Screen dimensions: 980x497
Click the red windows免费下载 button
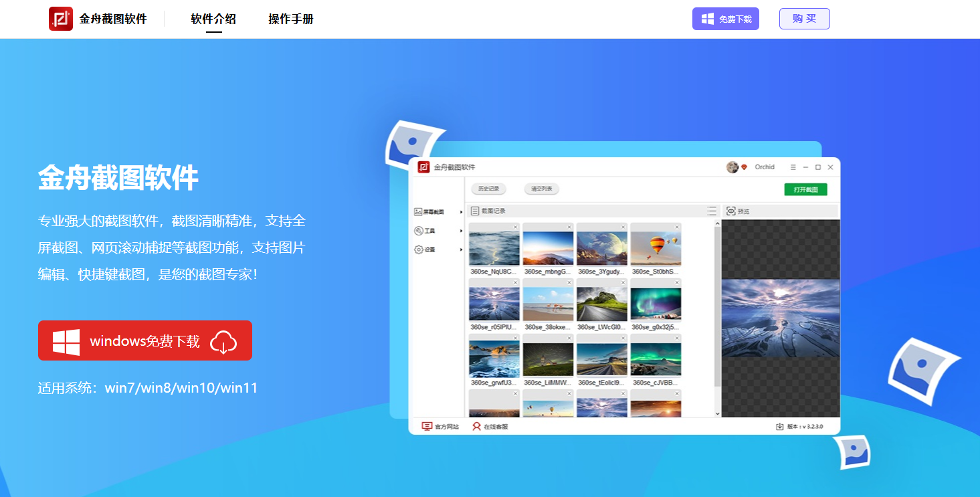click(x=145, y=340)
